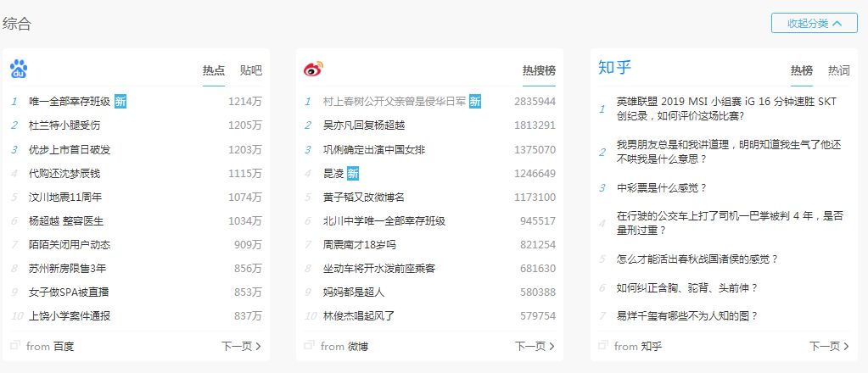The height and width of the screenshot is (373, 868).
Task: Click the 知乎 logo
Action: click(614, 68)
